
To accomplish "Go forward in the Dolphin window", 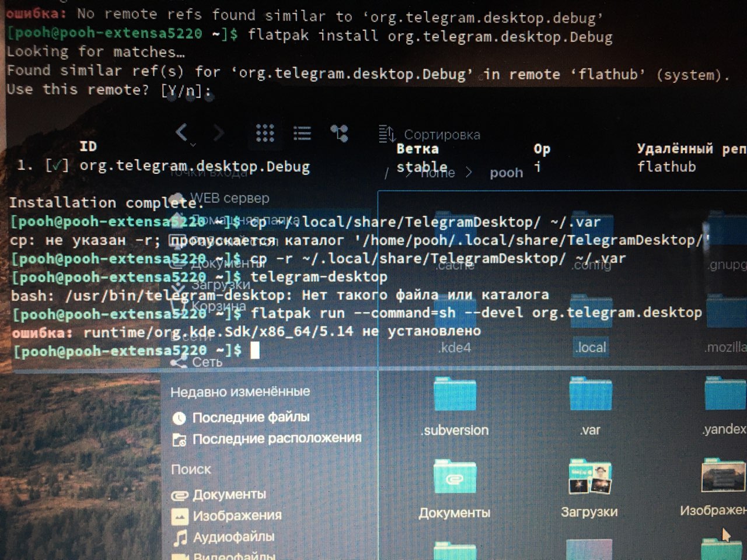I will [x=218, y=133].
